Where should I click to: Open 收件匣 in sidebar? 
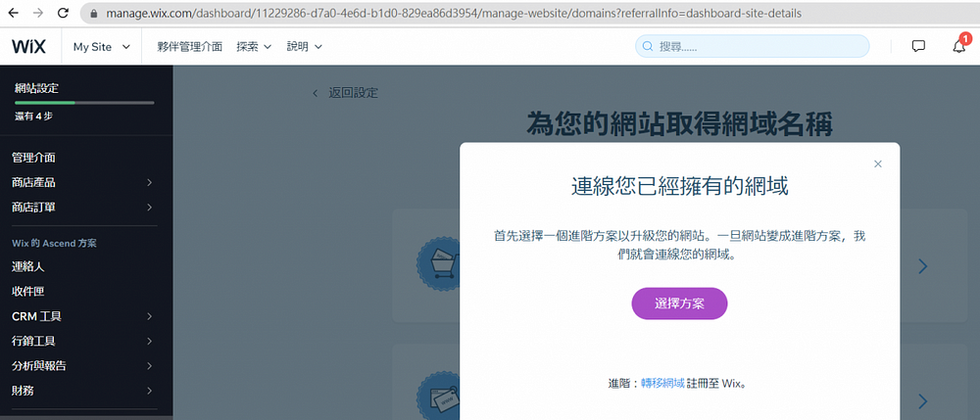point(28,292)
